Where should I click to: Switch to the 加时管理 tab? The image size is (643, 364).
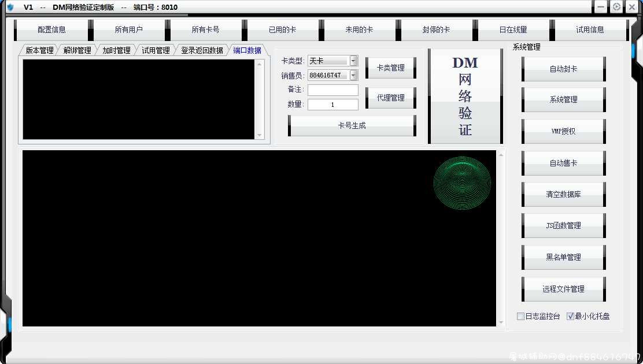tap(116, 50)
